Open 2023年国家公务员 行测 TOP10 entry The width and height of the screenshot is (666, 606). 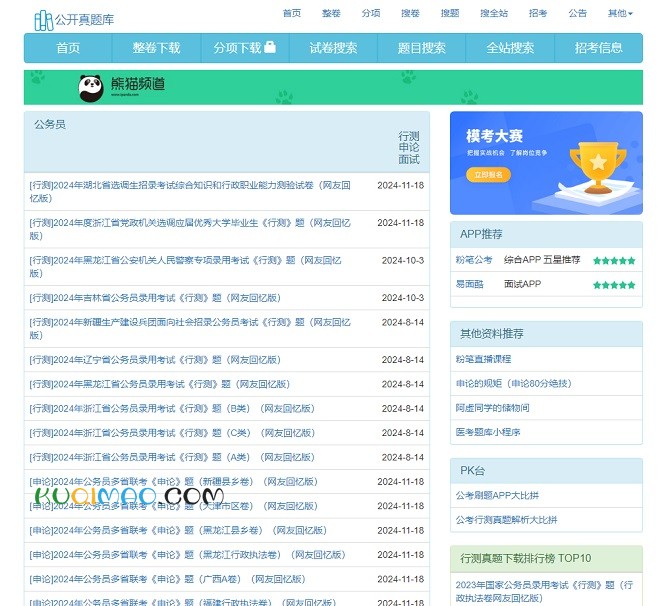pos(544,592)
